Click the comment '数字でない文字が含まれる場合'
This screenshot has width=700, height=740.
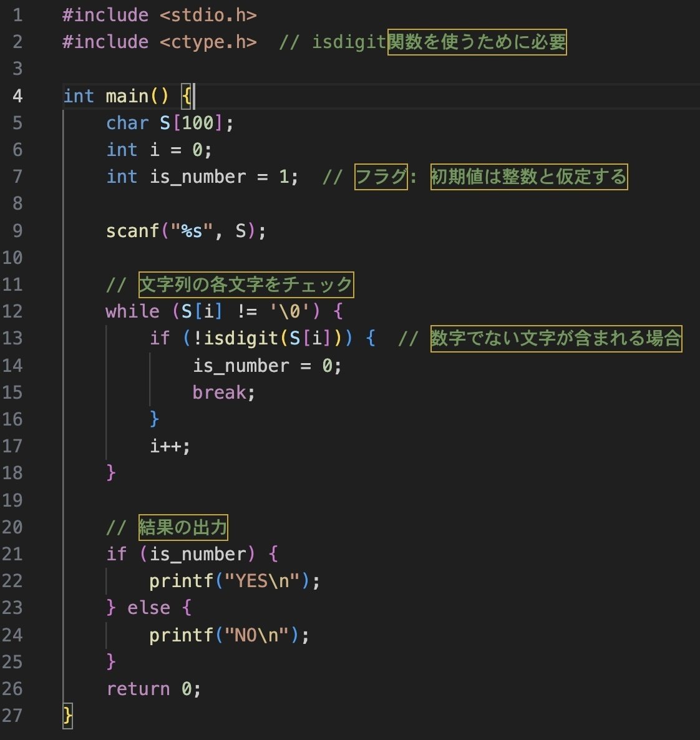pyautogui.click(x=556, y=338)
